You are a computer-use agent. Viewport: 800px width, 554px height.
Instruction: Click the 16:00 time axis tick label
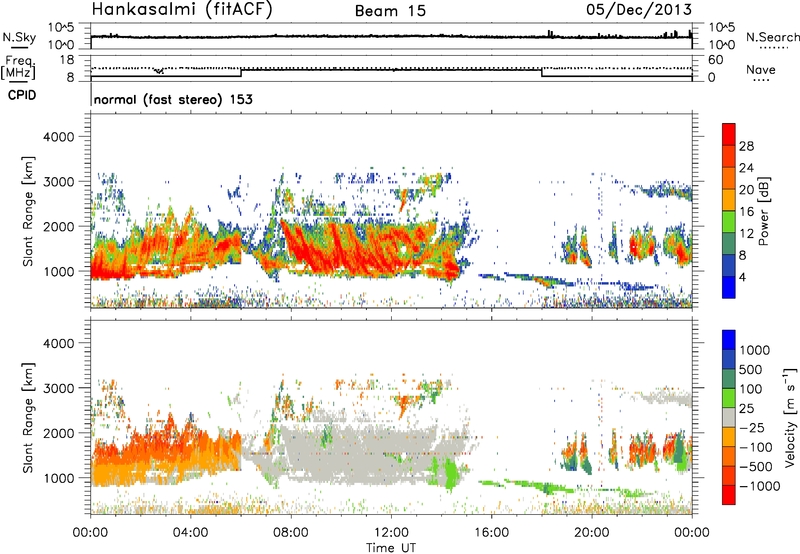point(491,533)
